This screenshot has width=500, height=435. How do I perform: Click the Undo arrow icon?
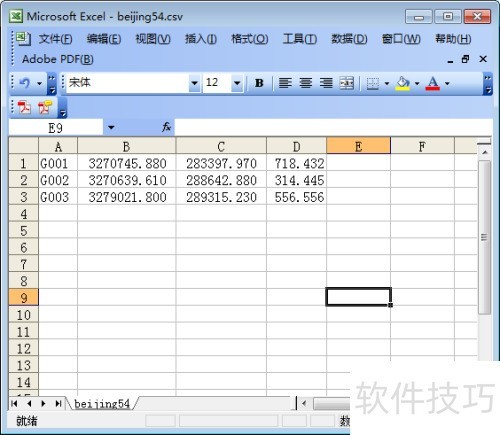[24, 83]
